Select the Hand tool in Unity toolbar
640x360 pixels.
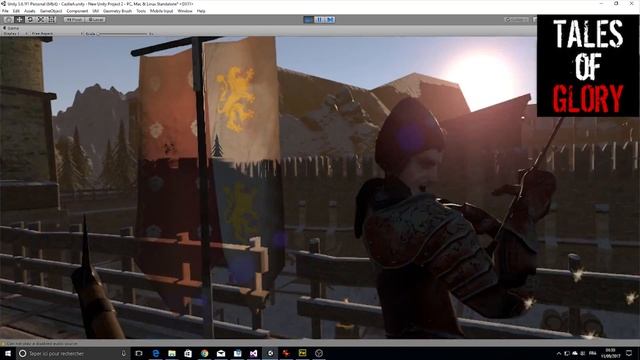[x=8, y=20]
